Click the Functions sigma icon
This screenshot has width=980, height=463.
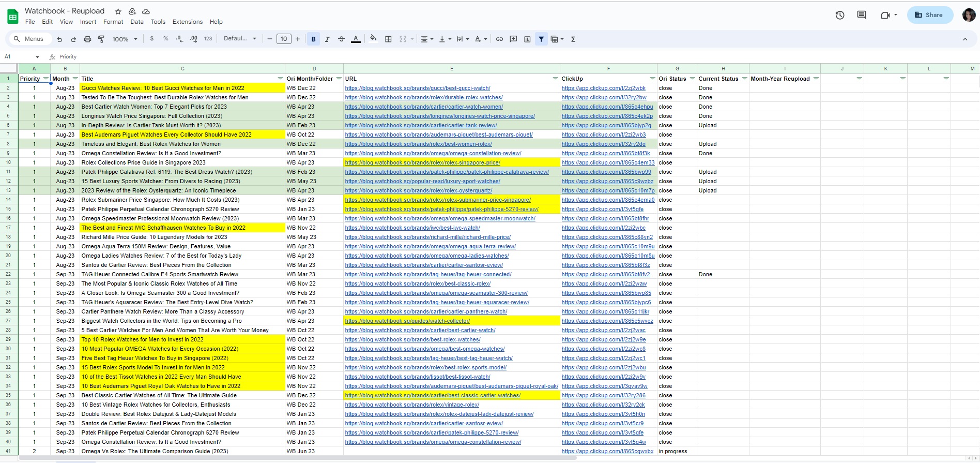(x=573, y=39)
